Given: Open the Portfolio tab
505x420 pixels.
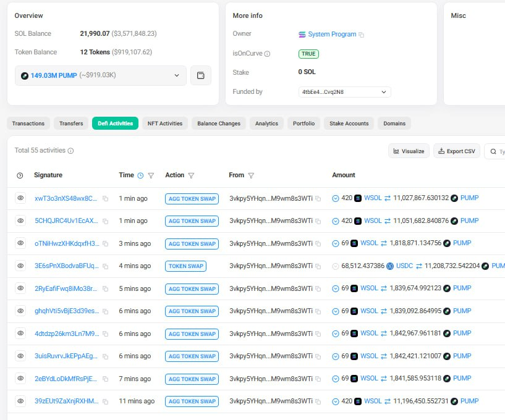Looking at the screenshot, I should (303, 124).
